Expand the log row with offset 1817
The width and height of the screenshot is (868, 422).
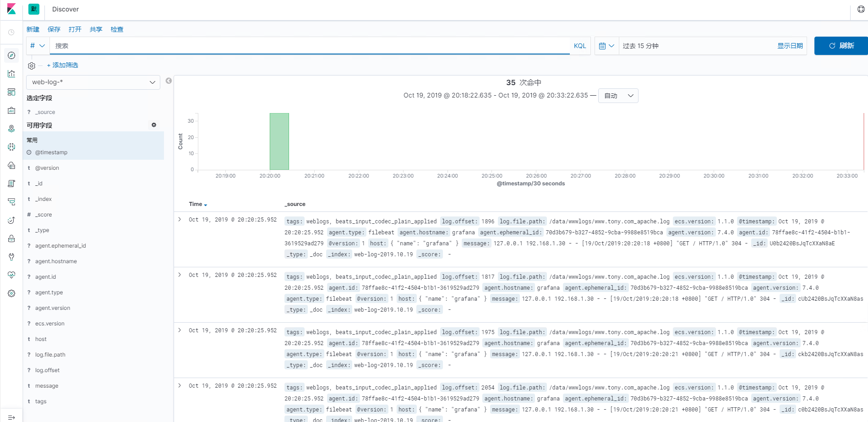[180, 275]
